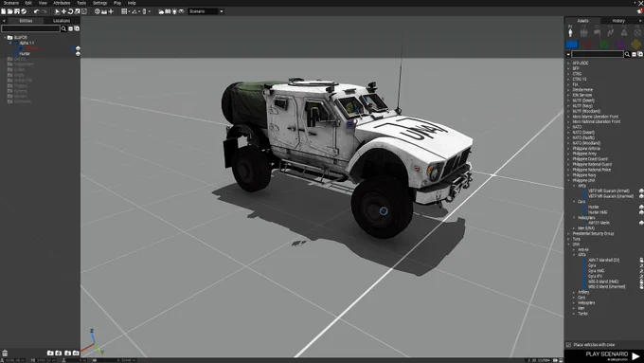Expand the CTRG faction

click(568, 74)
